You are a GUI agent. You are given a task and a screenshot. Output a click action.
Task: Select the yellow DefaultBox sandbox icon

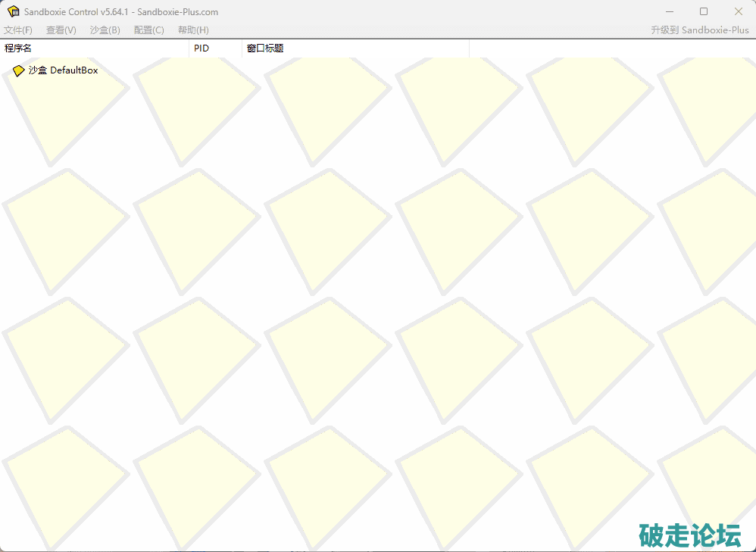[x=19, y=70]
